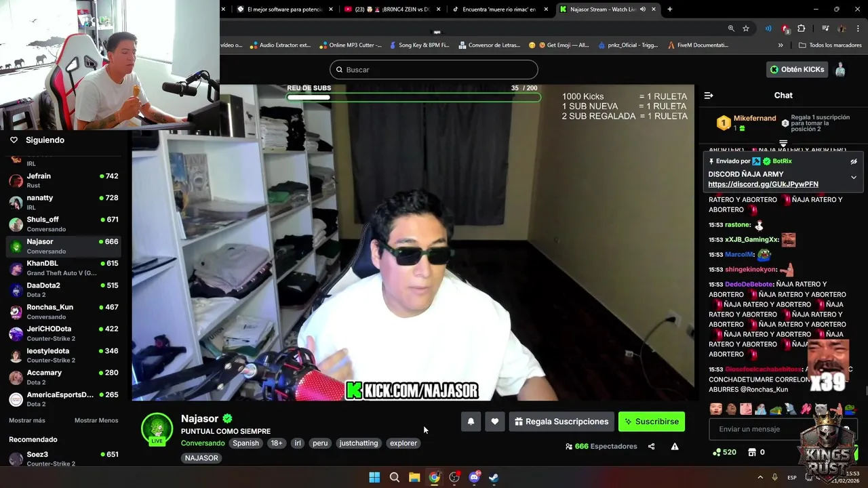Open the Chrome extensions puzzle icon

click(802, 28)
